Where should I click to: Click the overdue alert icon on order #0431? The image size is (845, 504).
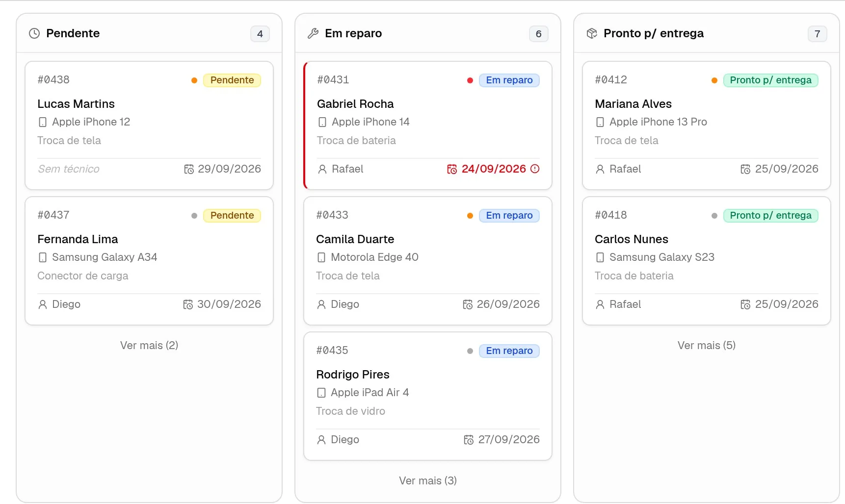[x=535, y=169]
